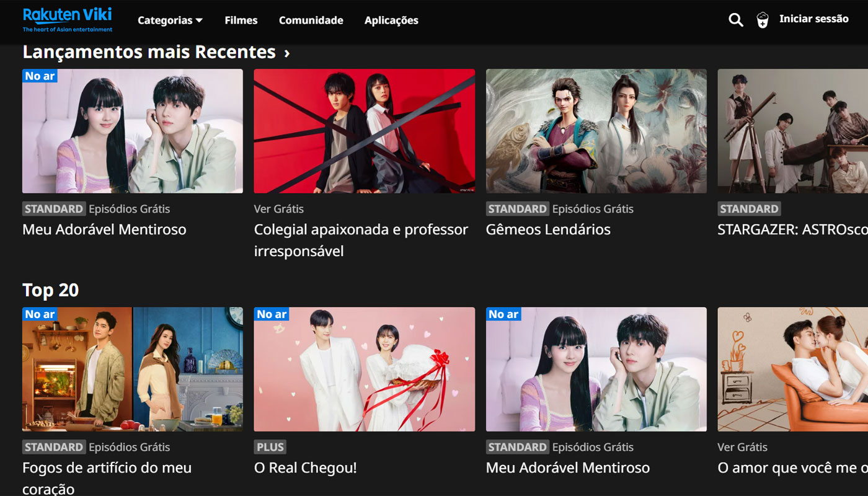The image size is (868, 496).
Task: Click the search magnifier icon
Action: (x=735, y=20)
